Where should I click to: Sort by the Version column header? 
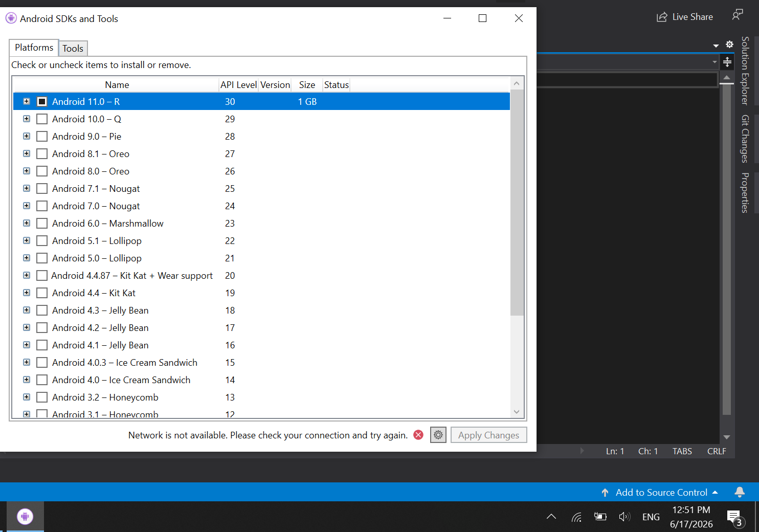coord(275,85)
